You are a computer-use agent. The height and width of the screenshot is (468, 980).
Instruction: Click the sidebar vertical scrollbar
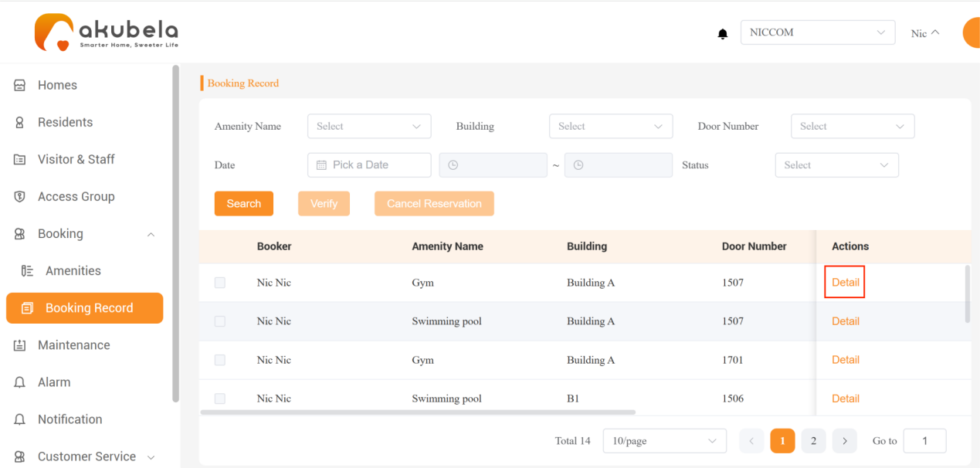tap(176, 233)
